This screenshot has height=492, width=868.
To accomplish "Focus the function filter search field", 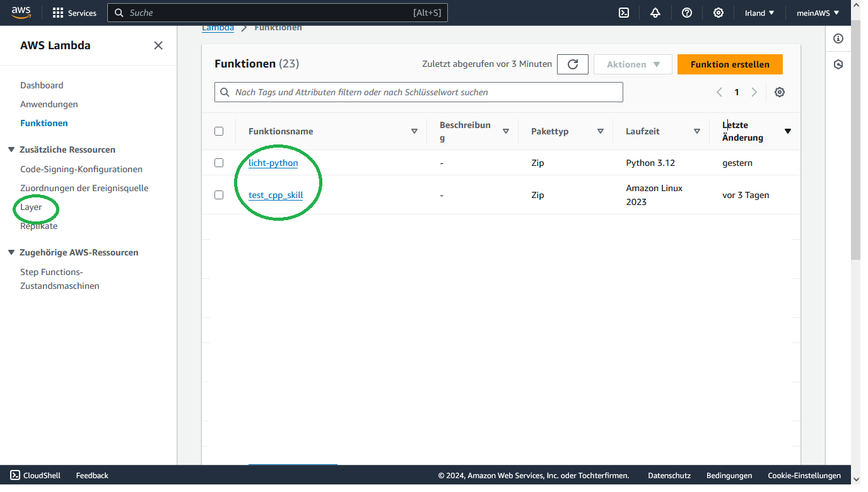I will (x=419, y=92).
